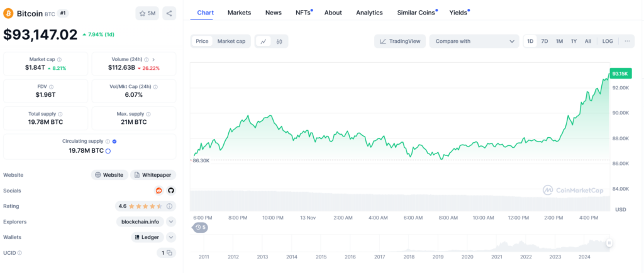Copy the UCID with copy icon
Screen dimensions: 644x273
(x=169, y=253)
